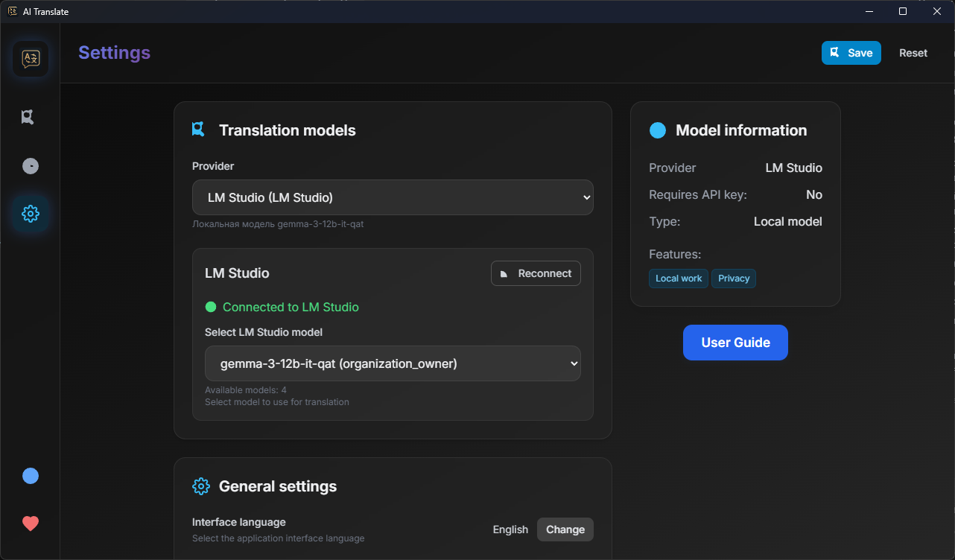The image size is (955, 560).
Task: Change the interface language
Action: tap(565, 529)
